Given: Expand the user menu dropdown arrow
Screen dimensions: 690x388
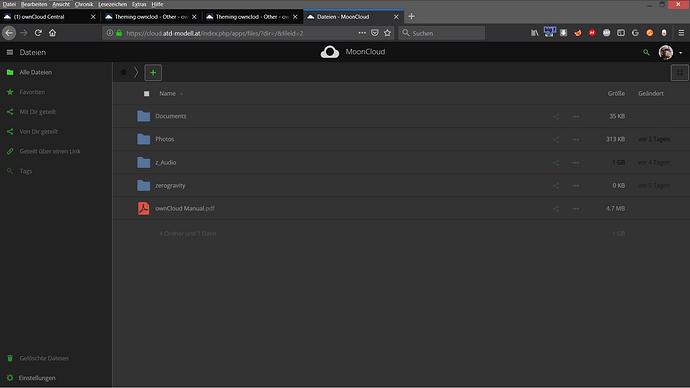Looking at the screenshot, I should click(680, 53).
